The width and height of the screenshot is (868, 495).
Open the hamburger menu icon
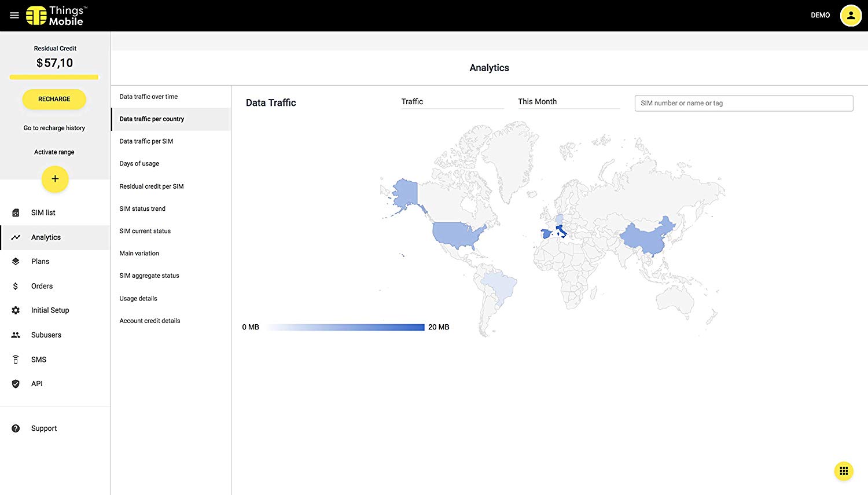click(x=14, y=16)
